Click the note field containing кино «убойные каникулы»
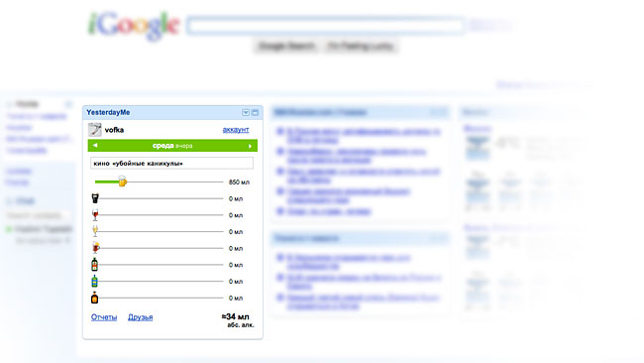Image resolution: width=644 pixels, height=363 pixels. [x=171, y=164]
